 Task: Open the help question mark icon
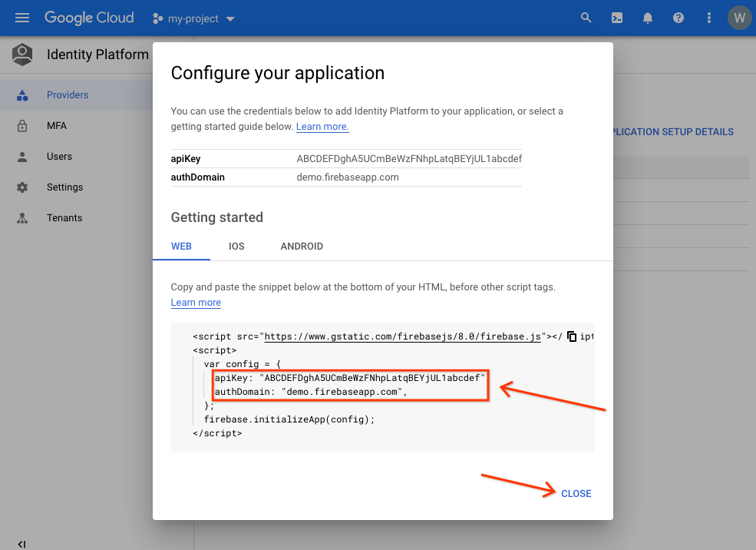click(x=678, y=18)
